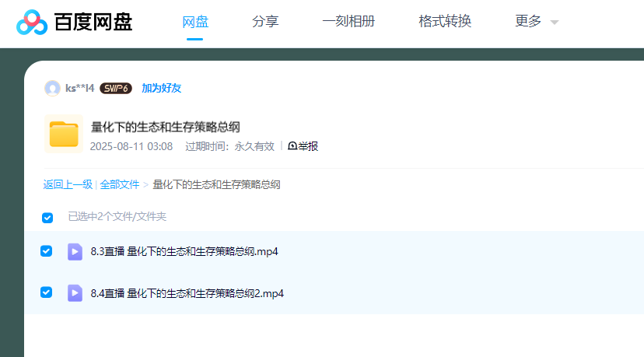Switch to the 网盘 tab

pos(195,22)
